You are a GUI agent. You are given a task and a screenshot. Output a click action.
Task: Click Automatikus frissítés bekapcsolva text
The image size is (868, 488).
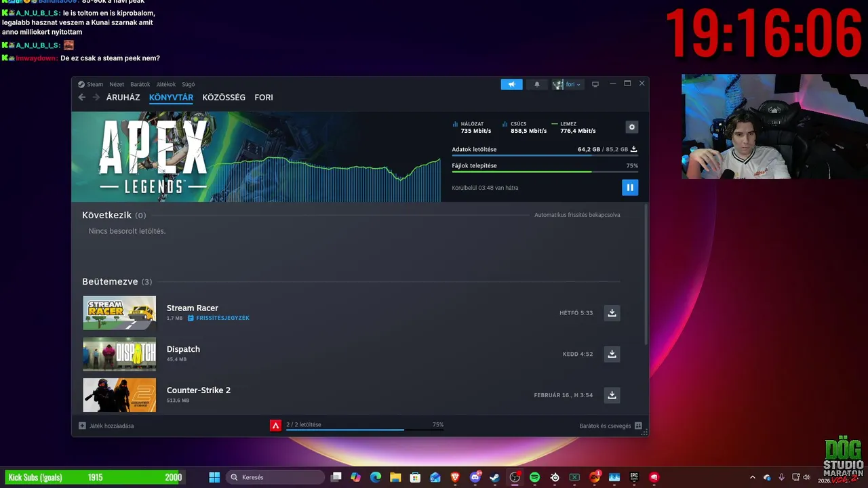tap(577, 215)
